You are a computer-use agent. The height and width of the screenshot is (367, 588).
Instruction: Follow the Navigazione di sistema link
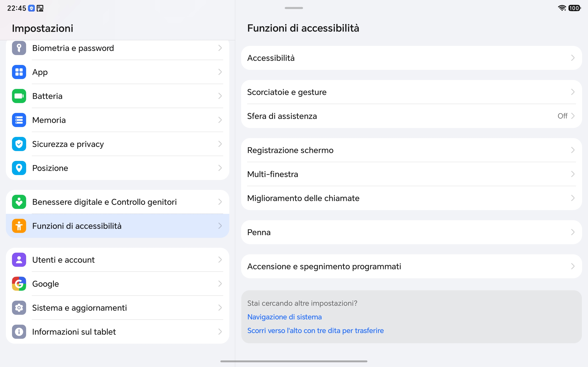284,317
